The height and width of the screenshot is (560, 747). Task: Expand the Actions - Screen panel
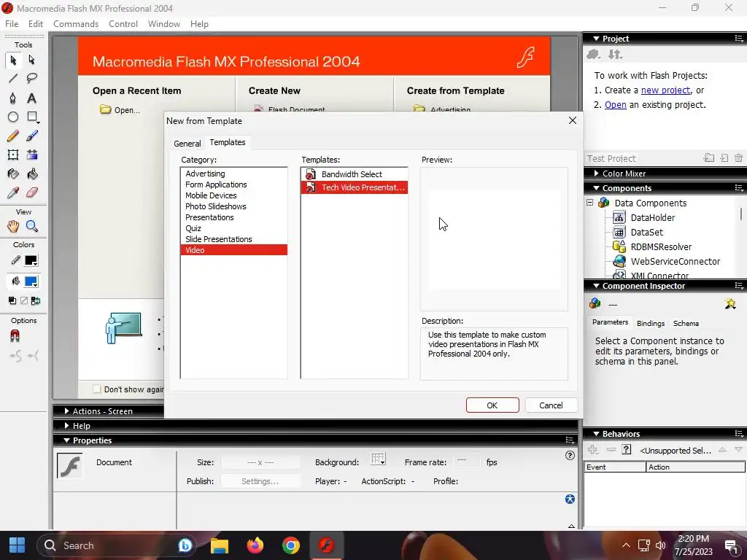point(66,411)
